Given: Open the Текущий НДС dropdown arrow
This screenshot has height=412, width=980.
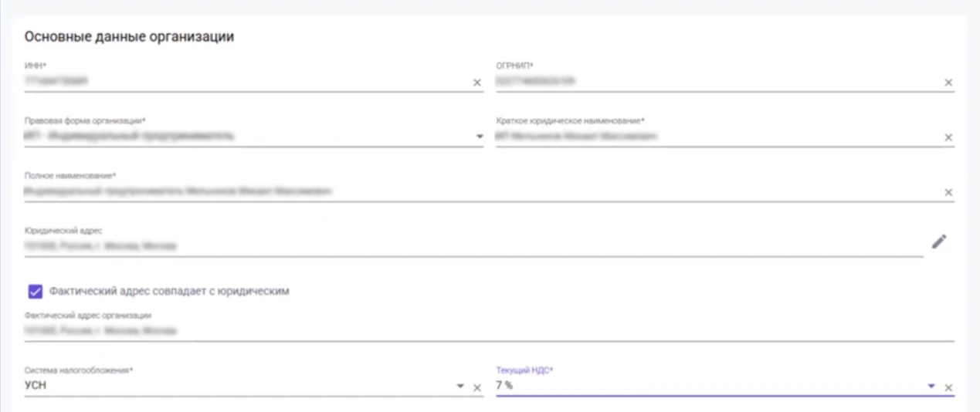Looking at the screenshot, I should pos(931,387).
